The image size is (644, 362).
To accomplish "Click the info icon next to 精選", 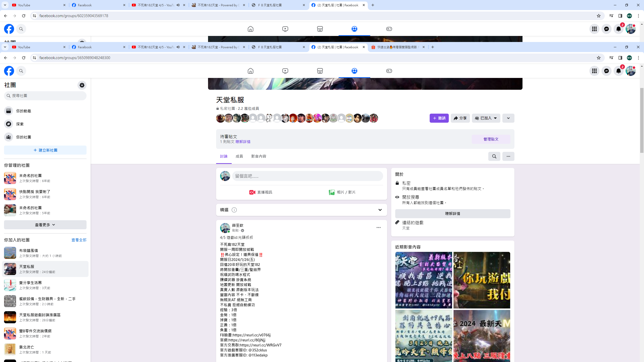I will click(x=234, y=210).
